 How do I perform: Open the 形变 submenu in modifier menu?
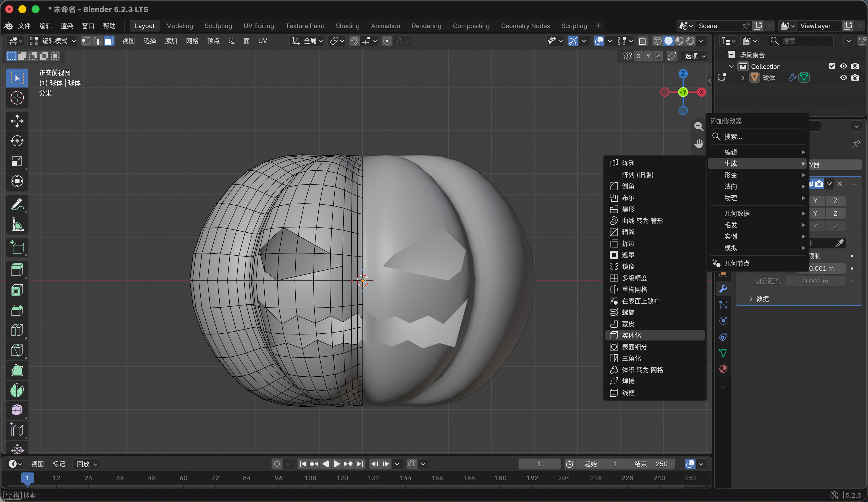[758, 175]
